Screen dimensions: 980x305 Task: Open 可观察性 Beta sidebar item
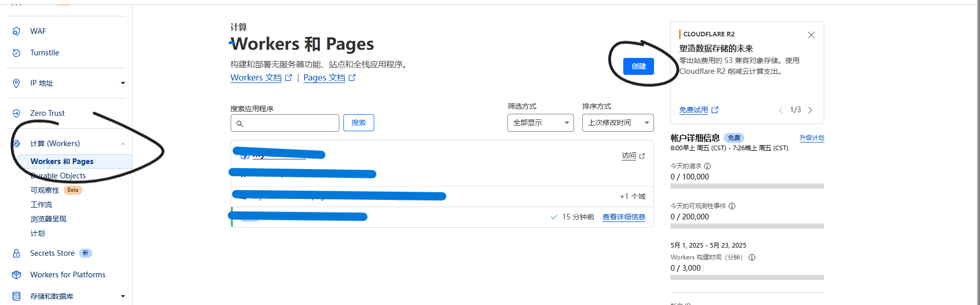(45, 190)
